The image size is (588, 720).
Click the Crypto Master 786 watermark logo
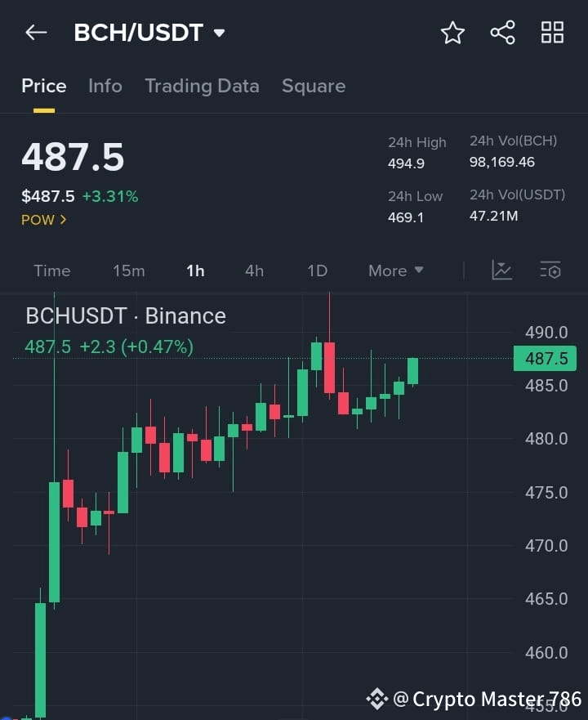[x=376, y=699]
